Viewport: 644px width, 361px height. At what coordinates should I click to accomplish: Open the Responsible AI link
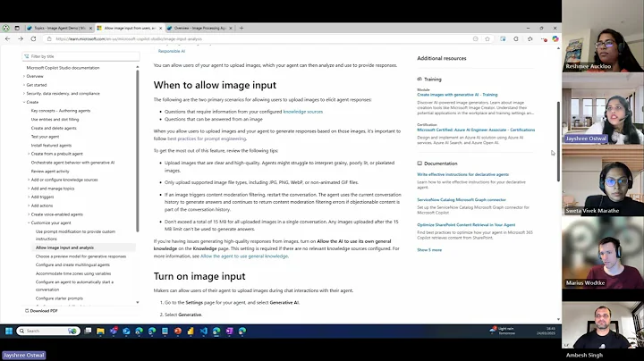[x=172, y=51]
